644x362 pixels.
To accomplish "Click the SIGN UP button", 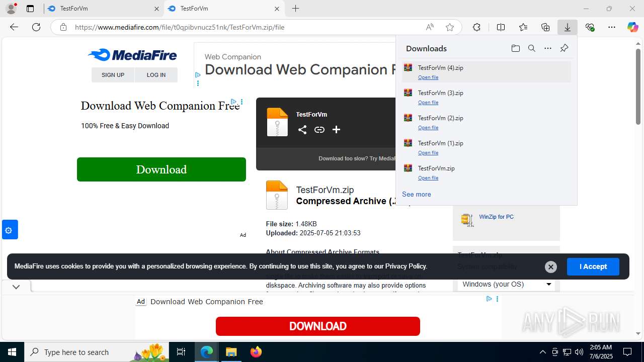I will click(113, 75).
